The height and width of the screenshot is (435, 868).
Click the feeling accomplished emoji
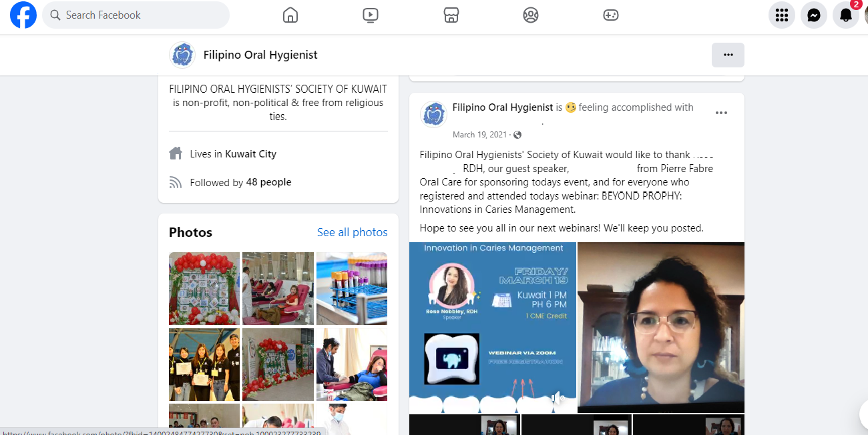pos(570,107)
